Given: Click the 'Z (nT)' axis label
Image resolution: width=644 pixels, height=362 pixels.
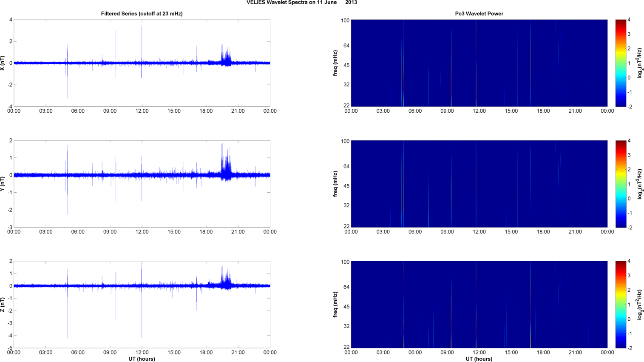Looking at the screenshot, I should pos(3,305).
